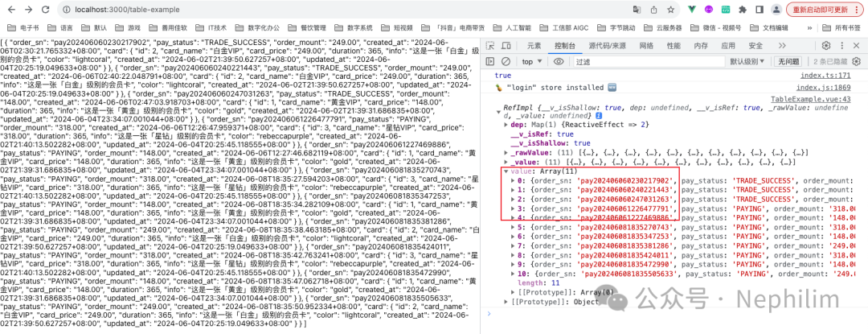Screen dimensions: 868x334
Task: Show hidden bookmarks overflow chevron
Action: coord(810,27)
